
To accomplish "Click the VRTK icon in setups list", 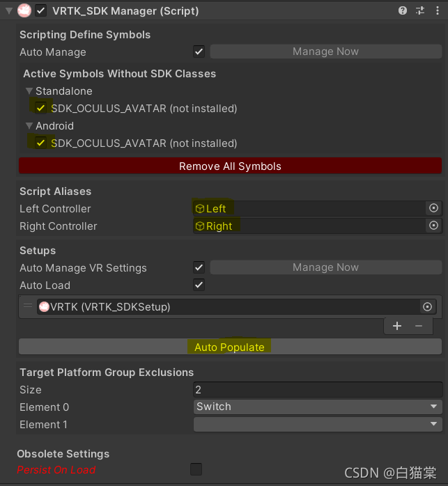I will [44, 307].
